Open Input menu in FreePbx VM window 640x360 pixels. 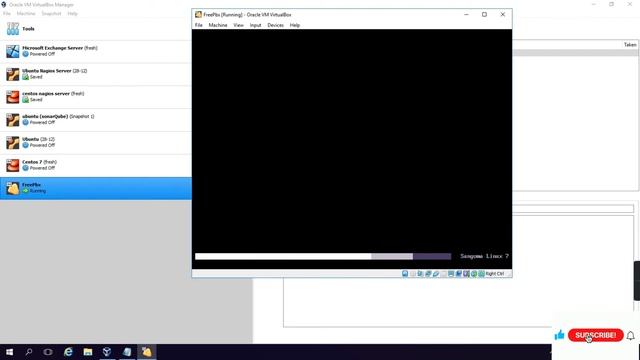tap(256, 25)
